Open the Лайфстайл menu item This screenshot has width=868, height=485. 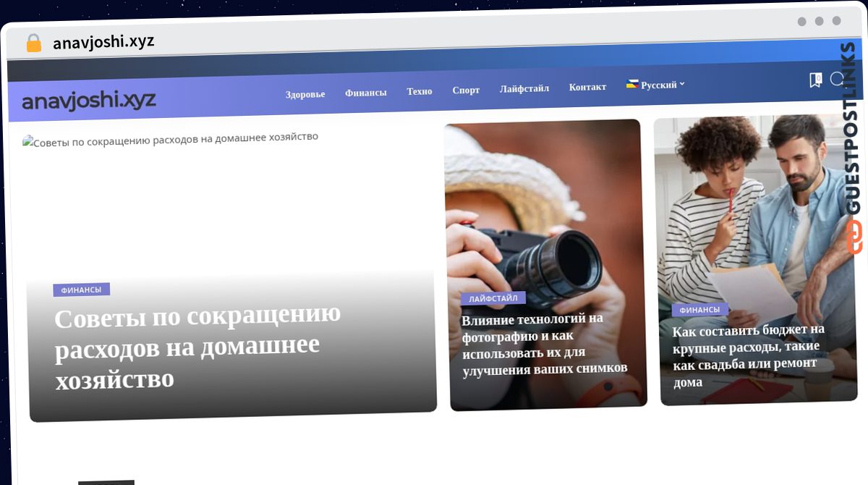click(x=524, y=88)
